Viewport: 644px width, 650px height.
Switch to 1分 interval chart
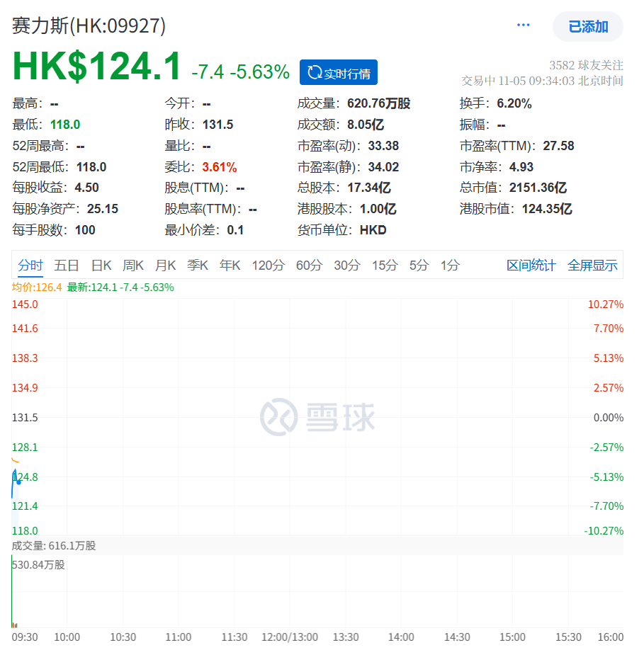tap(450, 266)
